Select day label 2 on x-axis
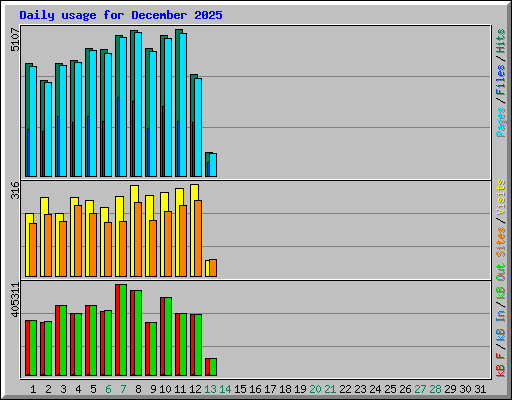Image resolution: width=512 pixels, height=400 pixels. coord(48,389)
